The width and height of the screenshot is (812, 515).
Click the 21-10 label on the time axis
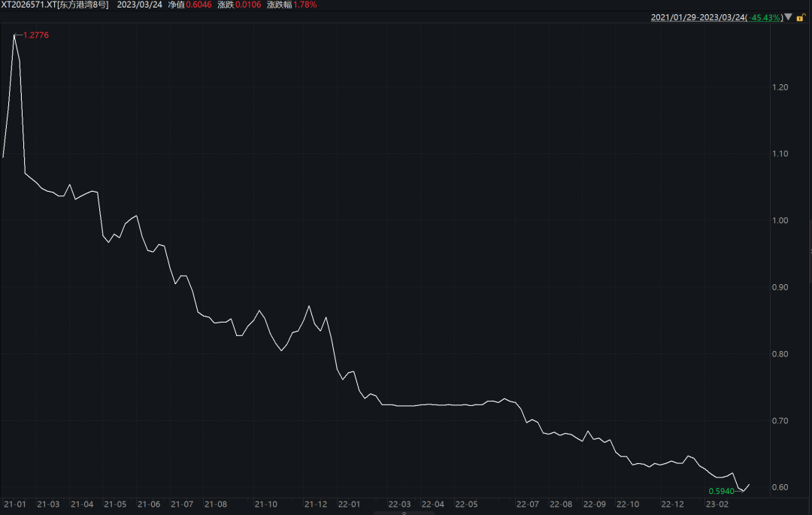[265, 504]
